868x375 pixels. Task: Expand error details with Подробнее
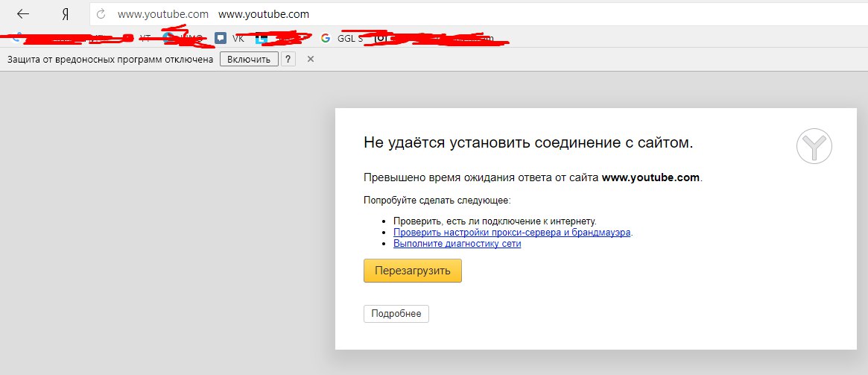click(x=396, y=314)
